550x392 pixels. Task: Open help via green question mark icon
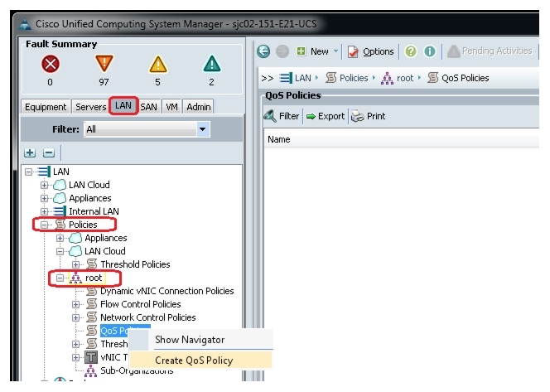pyautogui.click(x=411, y=51)
